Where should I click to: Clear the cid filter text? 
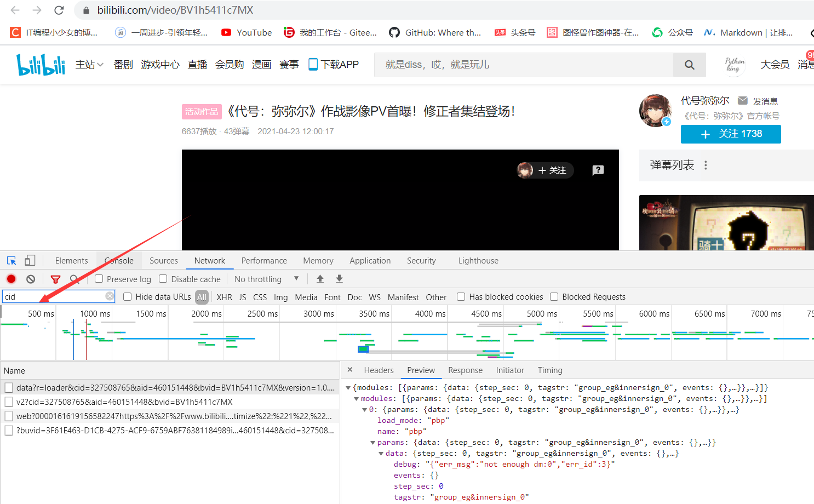[110, 296]
